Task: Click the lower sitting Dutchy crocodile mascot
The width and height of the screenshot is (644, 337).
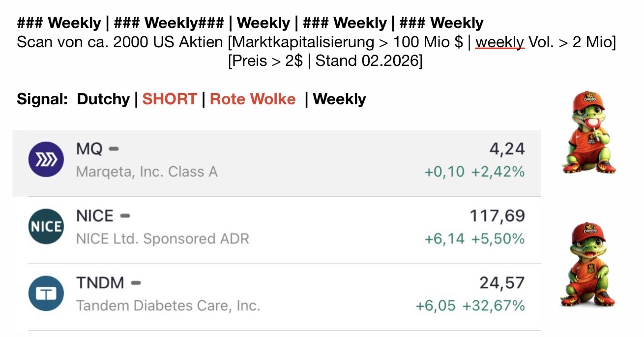Action: click(588, 264)
